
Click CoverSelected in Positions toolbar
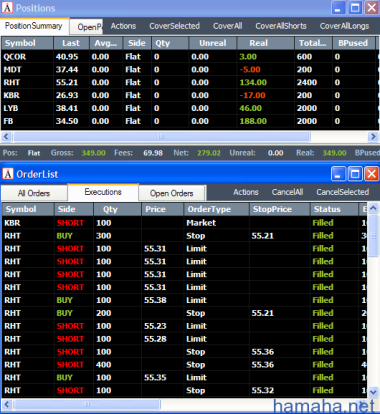(174, 26)
